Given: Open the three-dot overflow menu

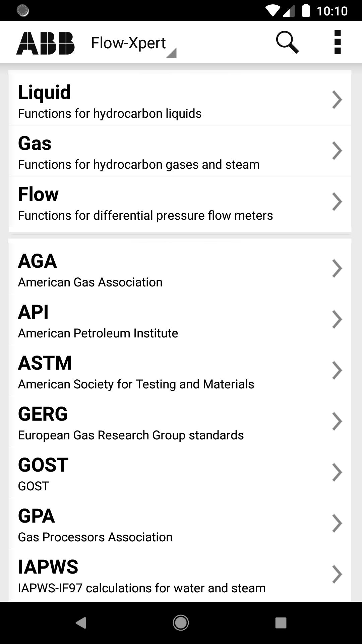Looking at the screenshot, I should [338, 42].
